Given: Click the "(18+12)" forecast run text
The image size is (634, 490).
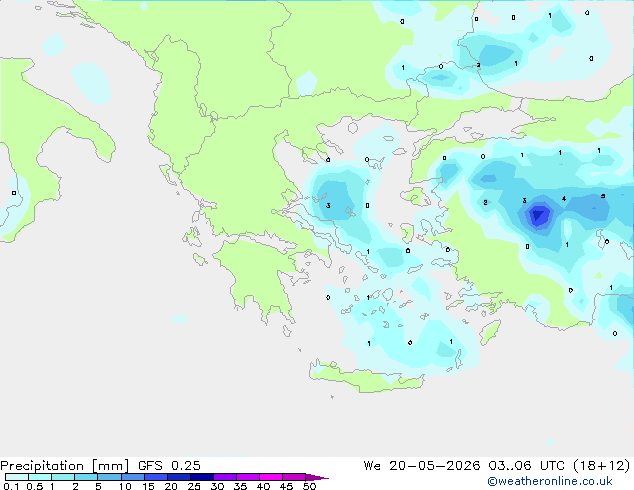Looking at the screenshot, I should (601, 466).
